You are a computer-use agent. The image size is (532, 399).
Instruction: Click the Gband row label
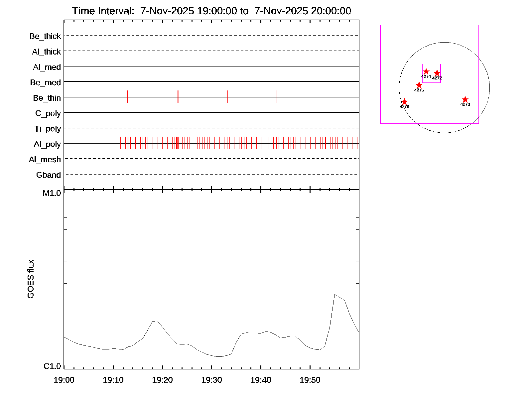click(x=49, y=175)
